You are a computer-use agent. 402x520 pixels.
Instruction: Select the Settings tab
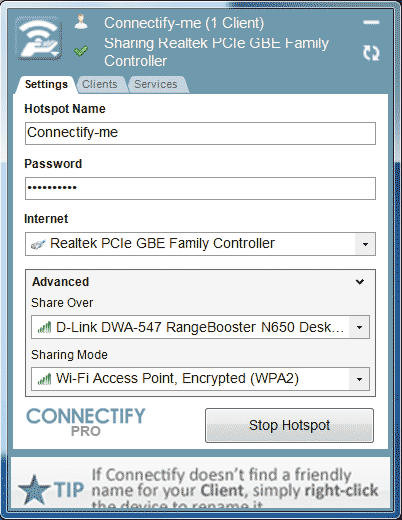tap(46, 84)
